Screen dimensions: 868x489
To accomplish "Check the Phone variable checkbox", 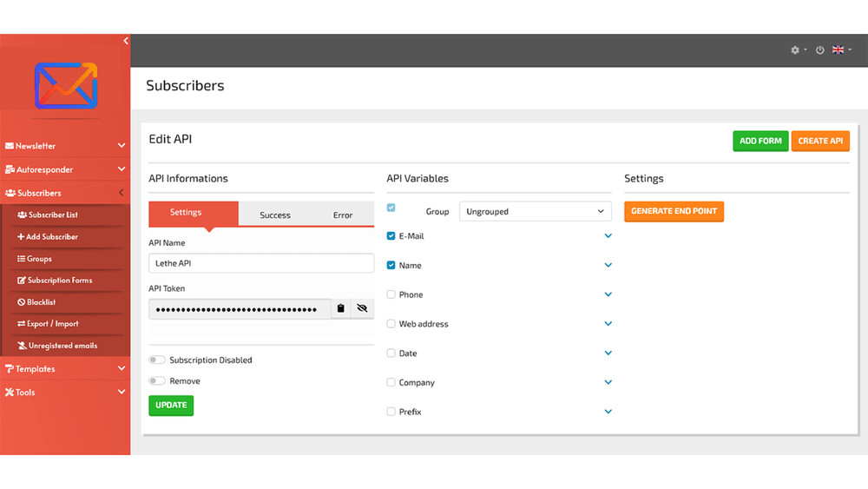I will pos(391,294).
